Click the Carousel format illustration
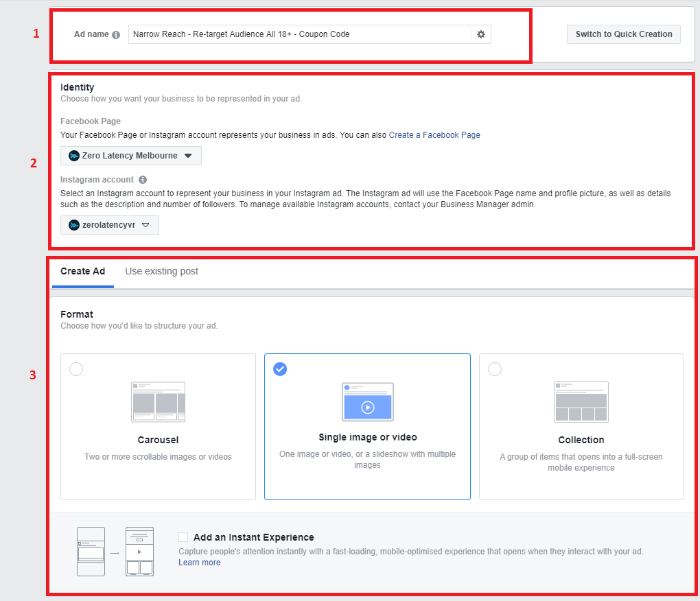 pyautogui.click(x=158, y=402)
